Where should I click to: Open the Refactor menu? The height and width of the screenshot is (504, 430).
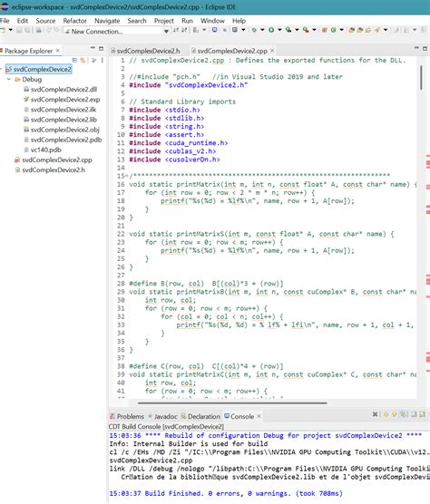pos(74,21)
